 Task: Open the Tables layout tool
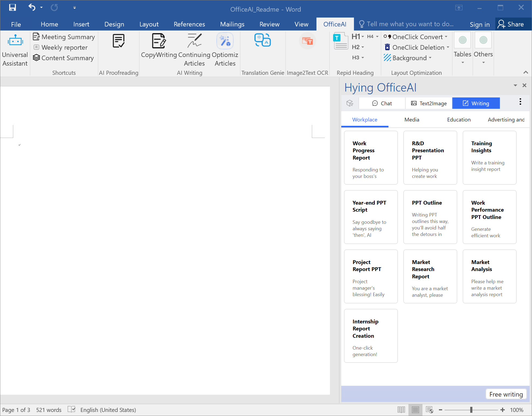(462, 49)
